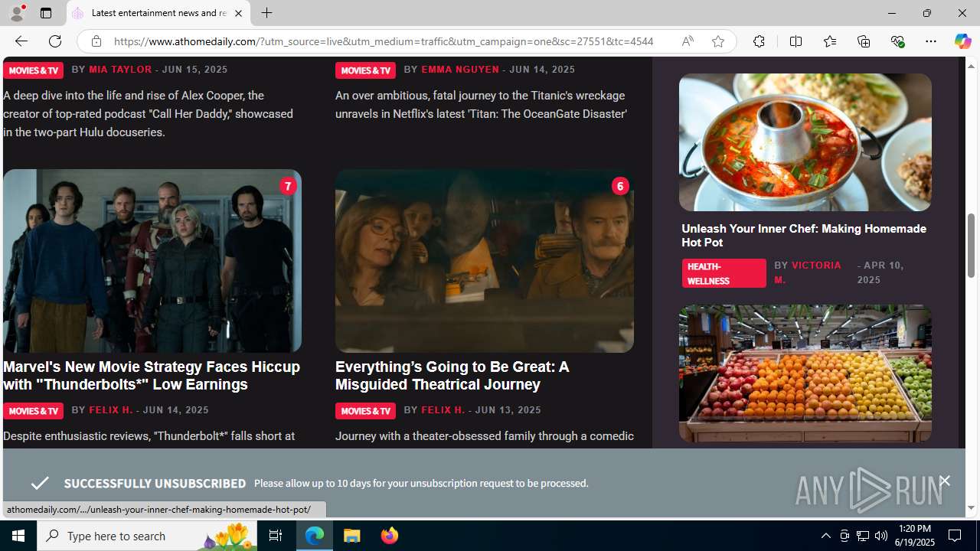Viewport: 980px width, 551px height.
Task: Click the scroll up arrow
Action: (971, 66)
